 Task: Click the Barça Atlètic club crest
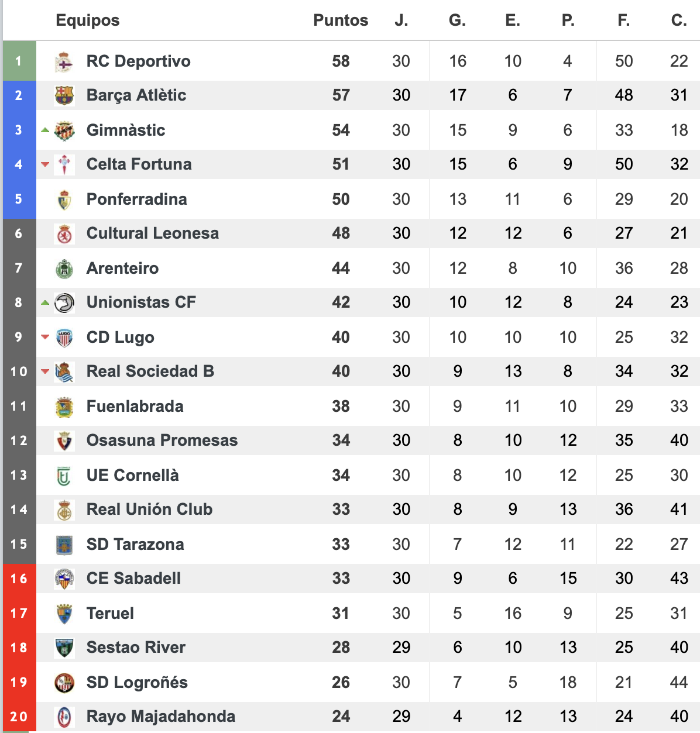(x=64, y=95)
